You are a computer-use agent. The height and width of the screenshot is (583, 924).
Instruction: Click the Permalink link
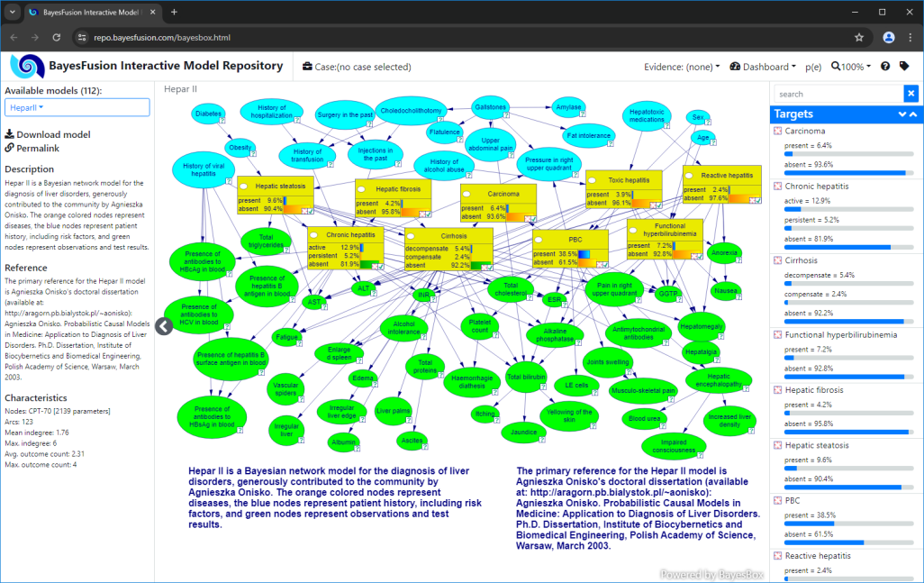click(32, 148)
